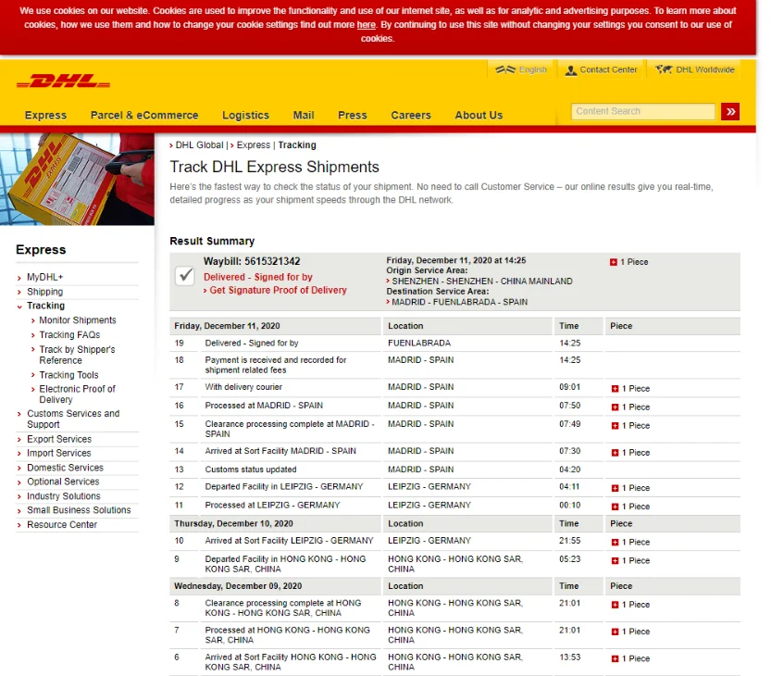Expand piece plus icon for row 11 Processed at LEIPZIG
Viewport: 784px width, 676px height.
615,507
